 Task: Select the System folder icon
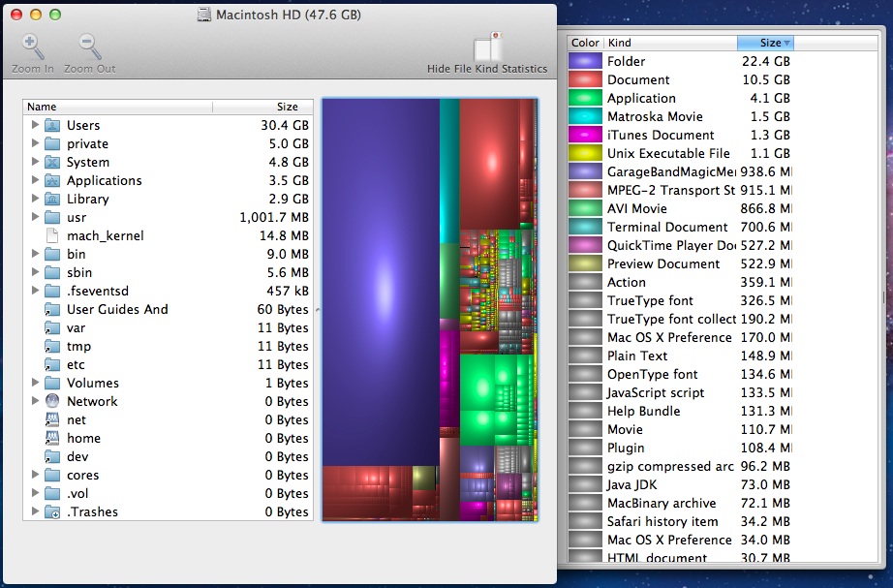tap(52, 162)
